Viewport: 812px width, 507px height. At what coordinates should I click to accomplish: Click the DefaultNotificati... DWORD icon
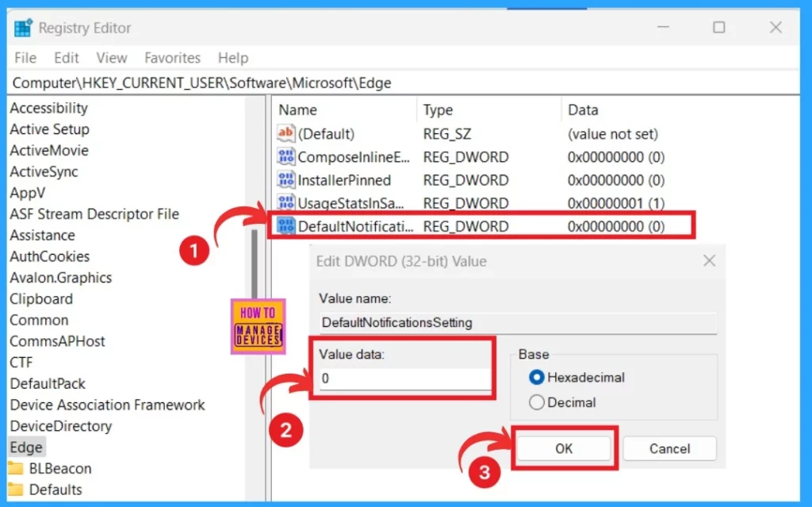pos(285,226)
